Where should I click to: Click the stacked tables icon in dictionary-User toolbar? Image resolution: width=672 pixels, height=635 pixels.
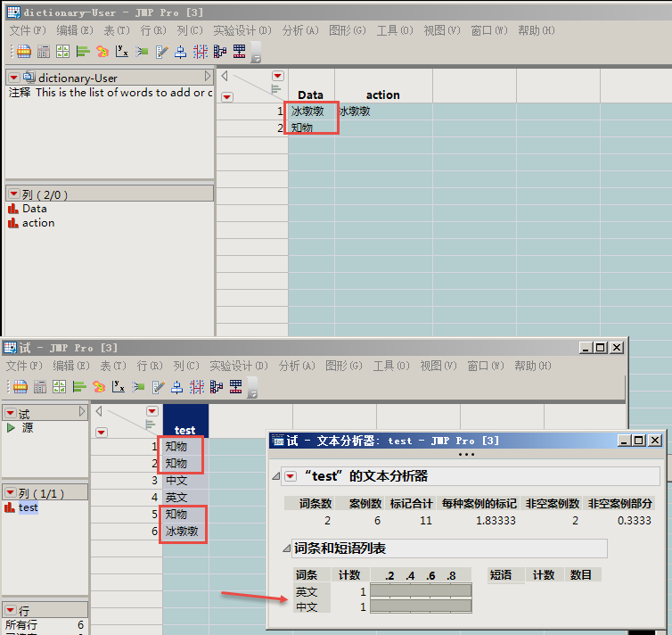click(x=239, y=52)
